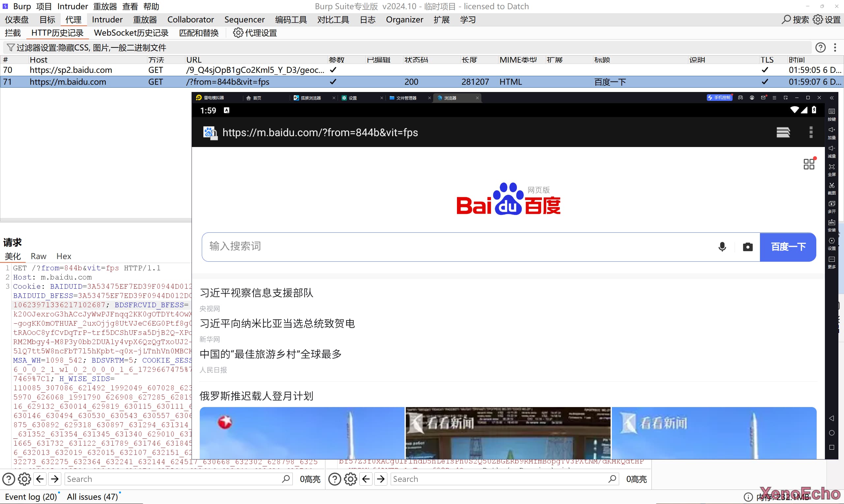Click the microphone voice search icon
Image resolution: width=844 pixels, height=504 pixels.
(722, 247)
